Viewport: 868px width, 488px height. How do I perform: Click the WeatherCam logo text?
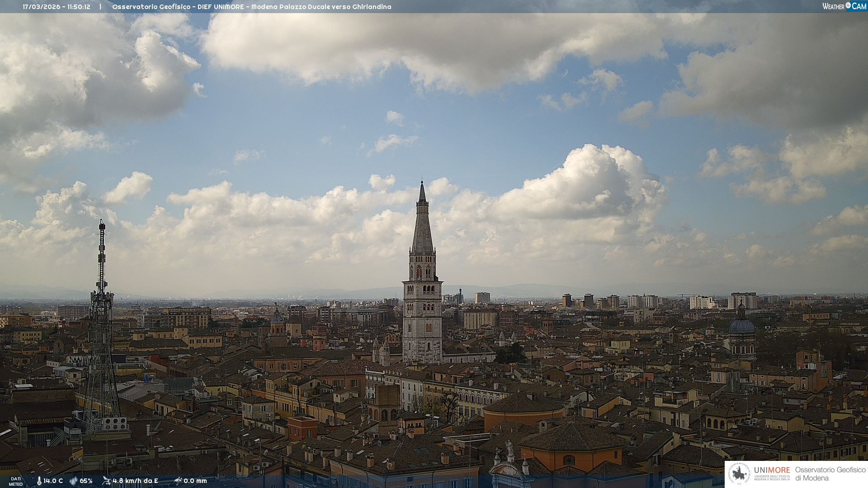click(844, 6)
